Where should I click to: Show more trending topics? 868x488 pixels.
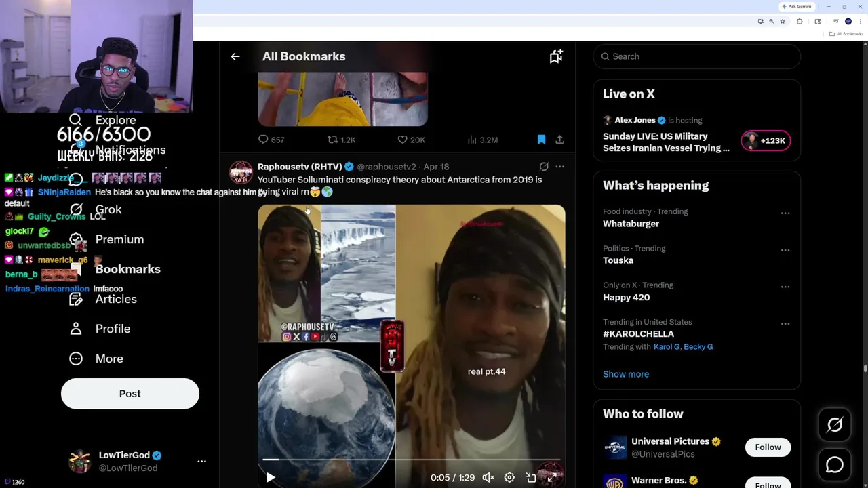626,374
